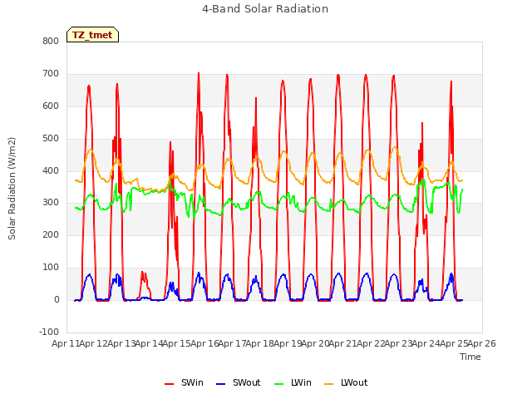Click the Apr 24 x-axis label
This screenshot has height=399, width=532.
click(426, 343)
